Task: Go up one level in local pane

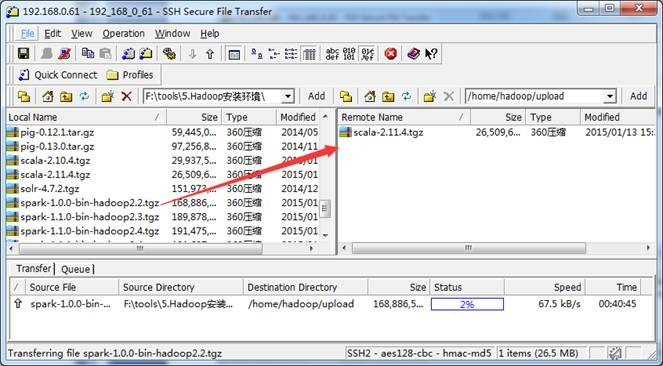Action: coord(66,96)
